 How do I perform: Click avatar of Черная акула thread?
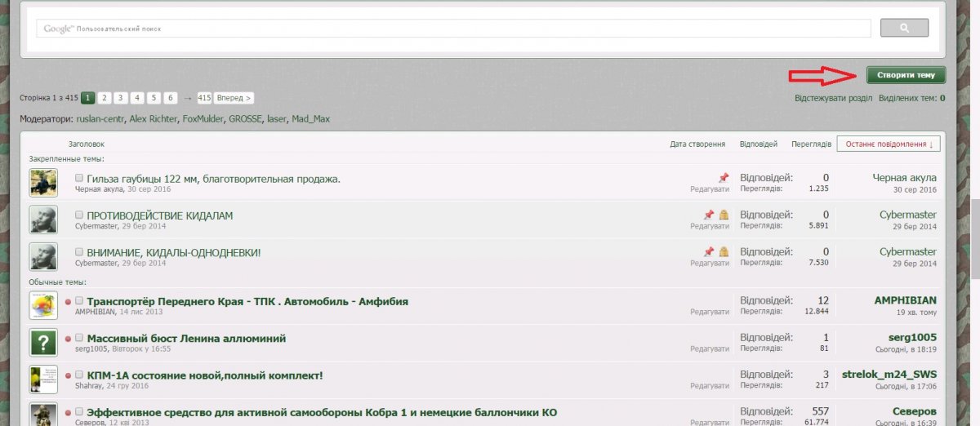coord(43,183)
